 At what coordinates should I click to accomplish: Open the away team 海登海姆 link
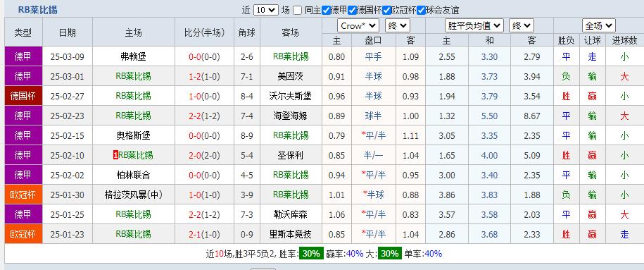pos(291,116)
